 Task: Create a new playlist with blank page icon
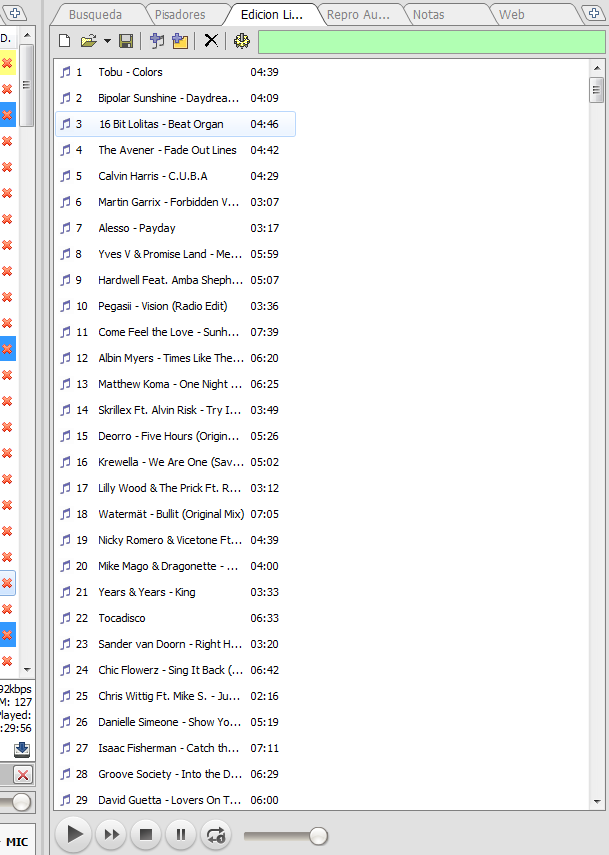tap(65, 41)
